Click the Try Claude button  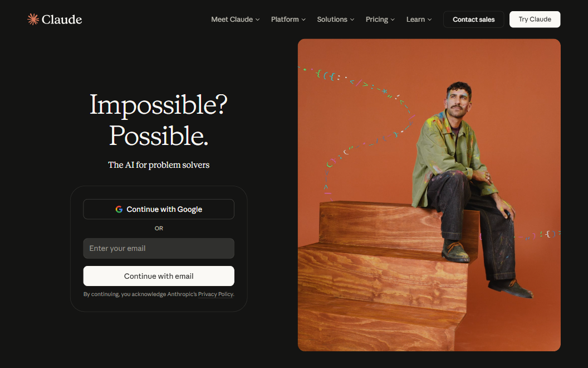(x=535, y=19)
